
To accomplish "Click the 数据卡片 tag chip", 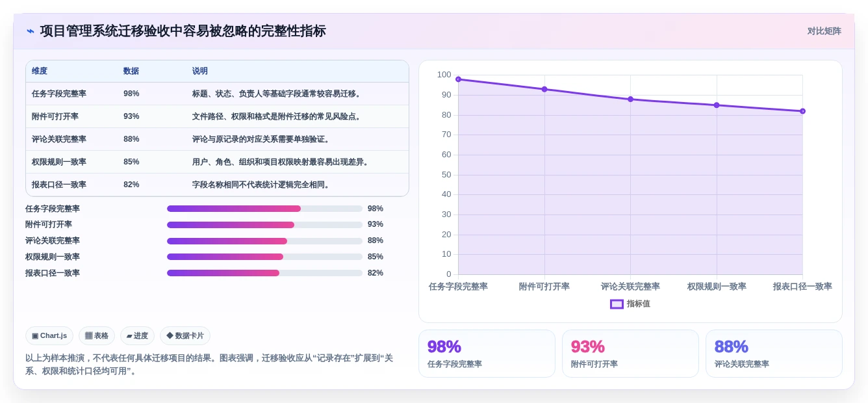I will click(x=185, y=335).
